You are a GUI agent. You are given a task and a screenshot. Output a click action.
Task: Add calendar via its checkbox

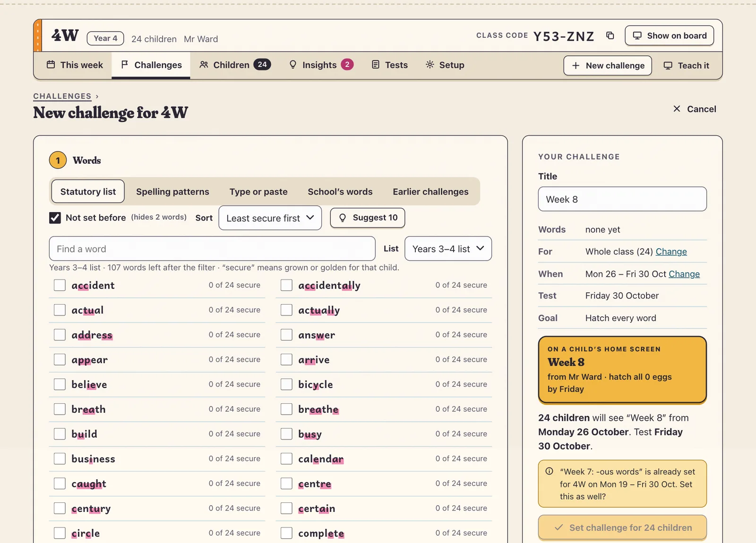tap(286, 458)
